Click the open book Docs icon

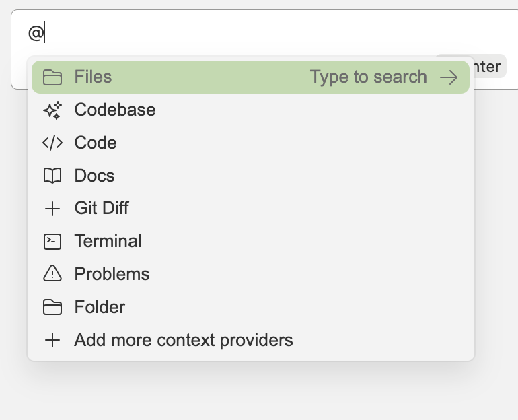pos(52,176)
